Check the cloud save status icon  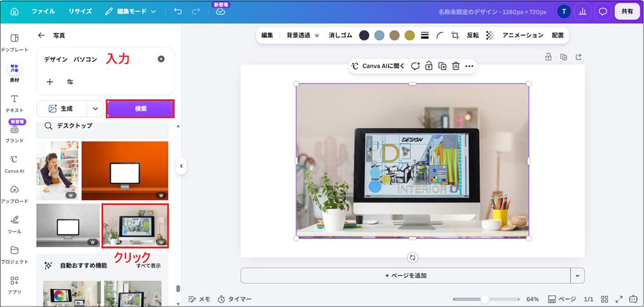coord(220,12)
